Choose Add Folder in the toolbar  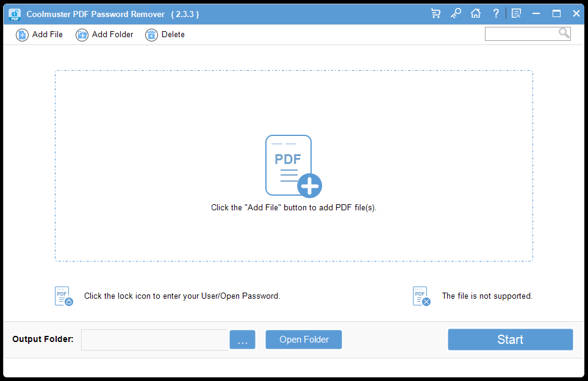click(x=104, y=35)
